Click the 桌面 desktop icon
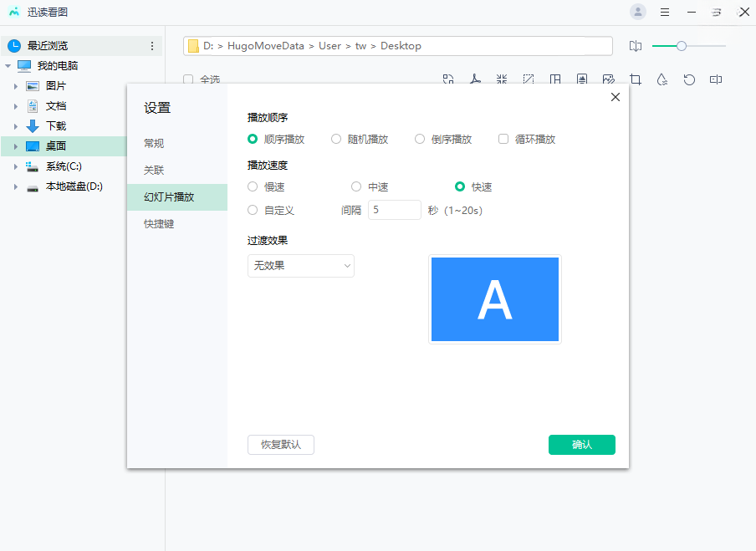Screen dimensions: 756x551 (x=33, y=146)
